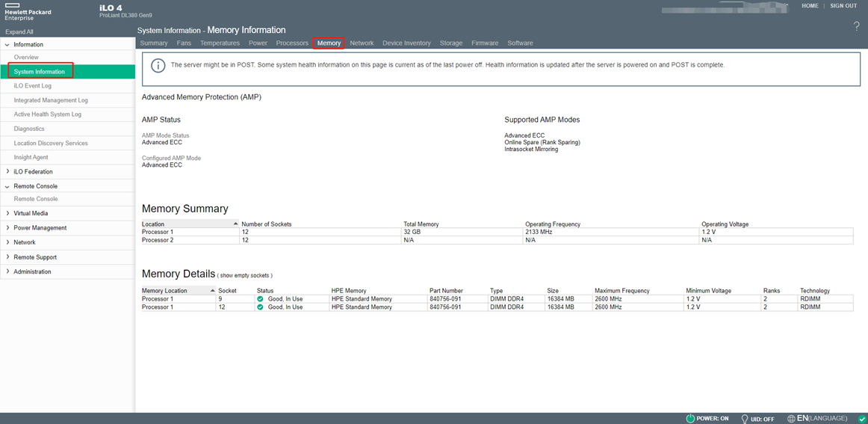868x424 pixels.
Task: Collapse the Information section in the sidebar
Action: point(7,45)
